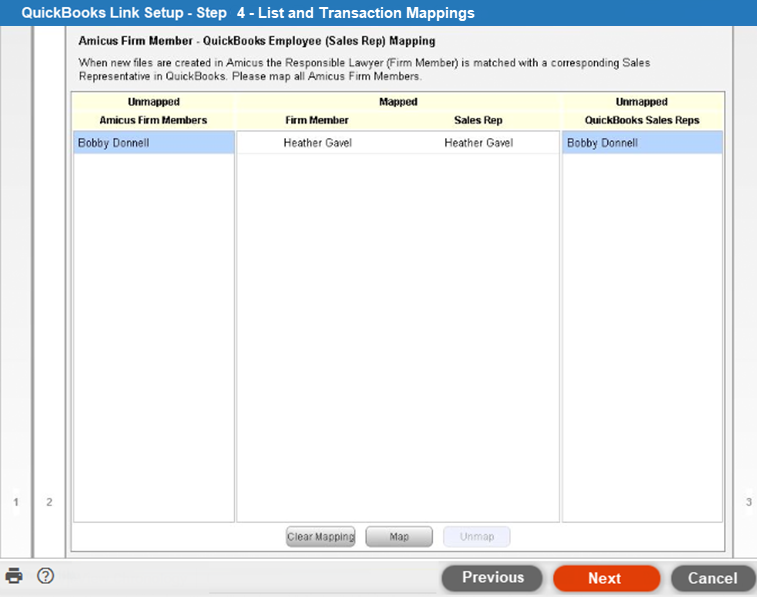Click the Mapped section heading
Image resolution: width=757 pixels, height=597 pixels.
coord(398,102)
